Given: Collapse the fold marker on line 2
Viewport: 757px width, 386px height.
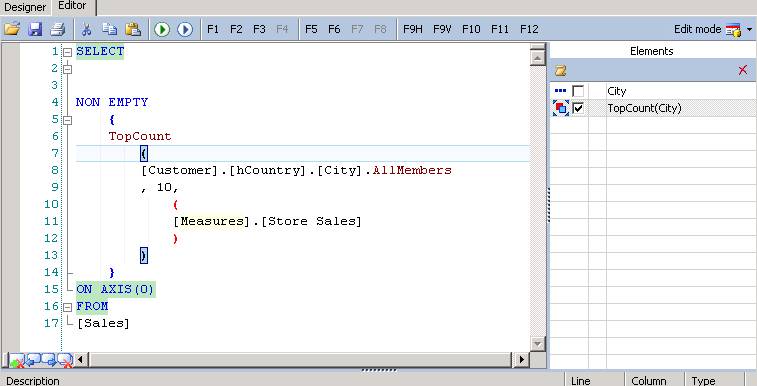Looking at the screenshot, I should tap(68, 69).
